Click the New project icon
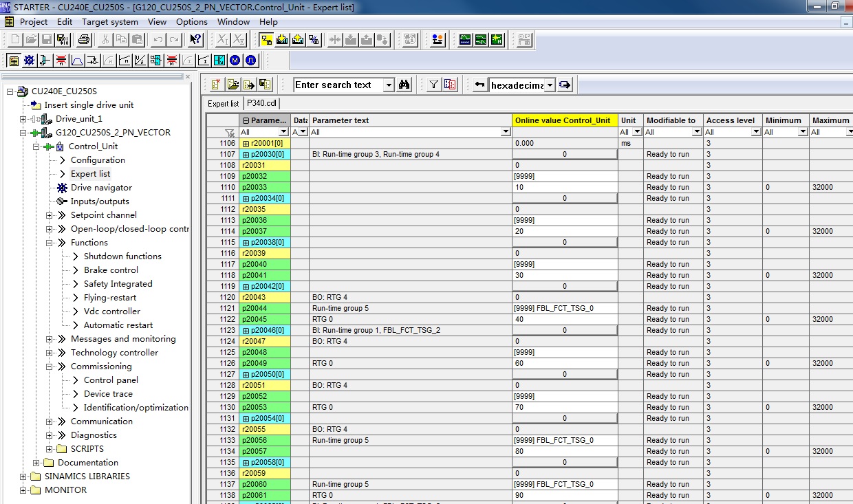853x504 pixels. 14,40
